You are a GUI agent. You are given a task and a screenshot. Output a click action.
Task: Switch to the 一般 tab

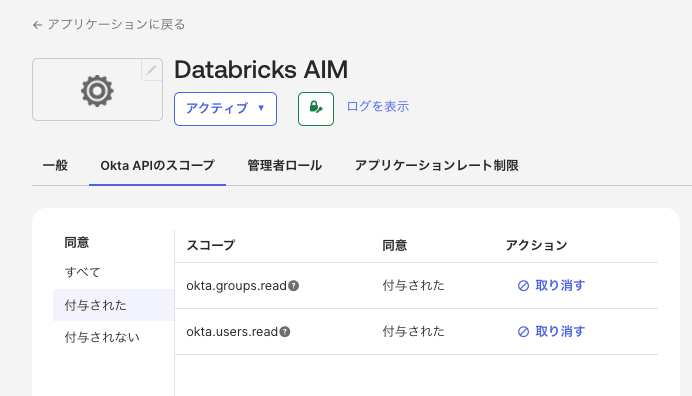[55, 166]
